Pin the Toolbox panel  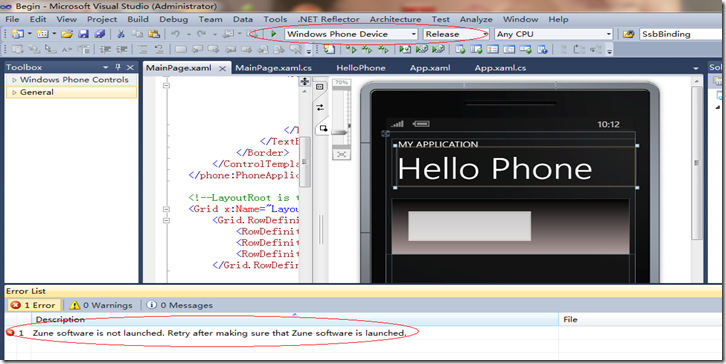point(118,67)
